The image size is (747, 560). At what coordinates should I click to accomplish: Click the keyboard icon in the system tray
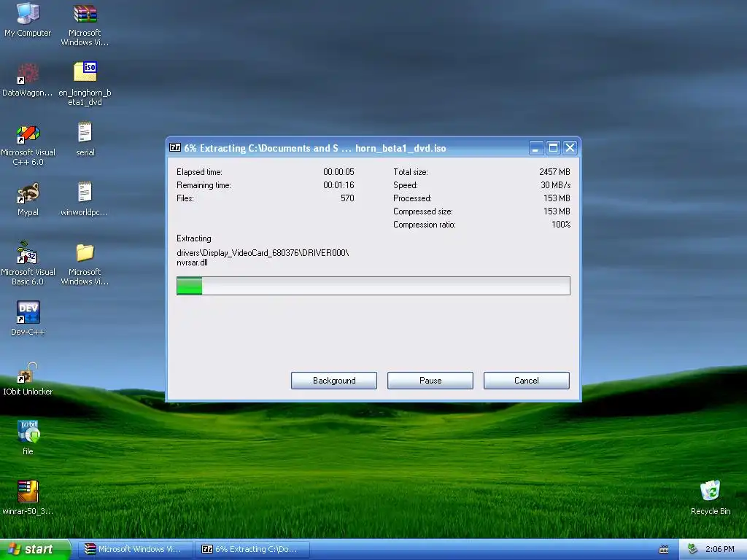[x=664, y=550]
